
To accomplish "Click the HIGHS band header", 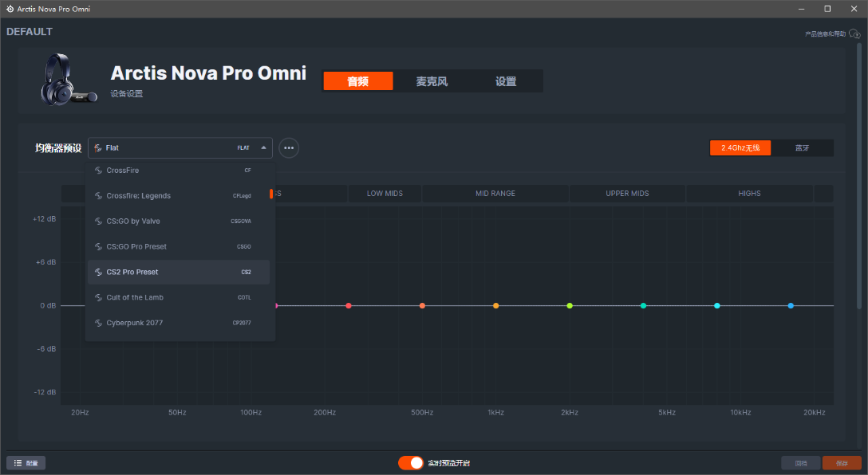I will pyautogui.click(x=750, y=194).
